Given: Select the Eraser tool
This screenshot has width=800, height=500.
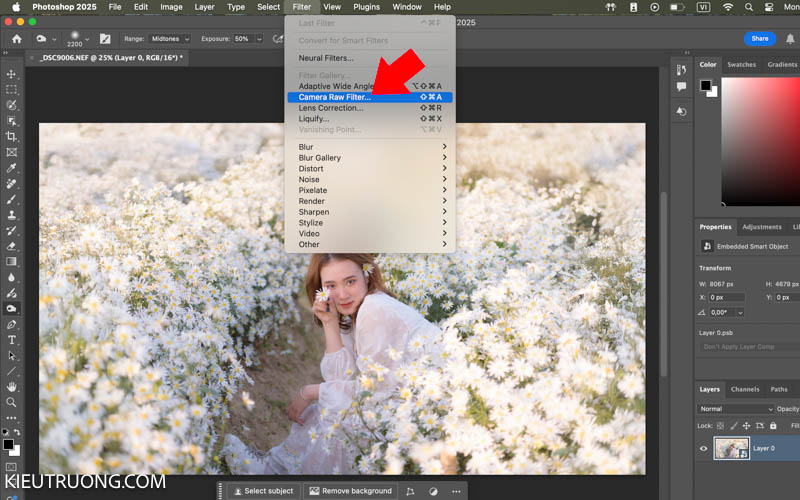Looking at the screenshot, I should (x=11, y=246).
